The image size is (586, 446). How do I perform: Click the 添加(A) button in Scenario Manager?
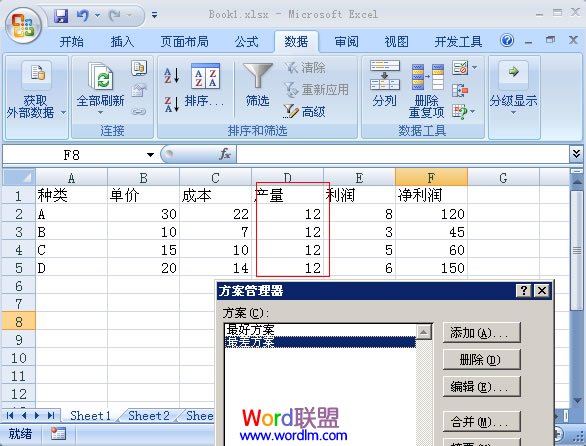tap(482, 333)
